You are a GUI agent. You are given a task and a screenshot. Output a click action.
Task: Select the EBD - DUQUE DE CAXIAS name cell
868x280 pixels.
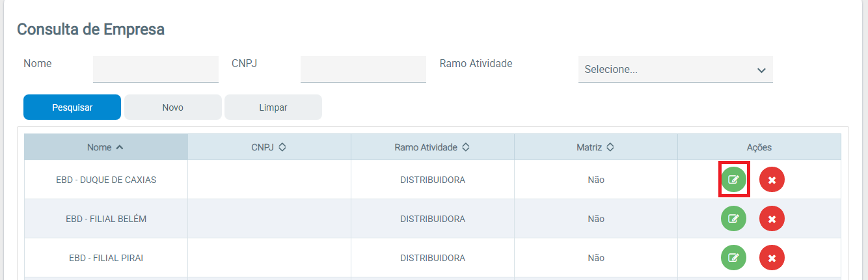pos(106,180)
